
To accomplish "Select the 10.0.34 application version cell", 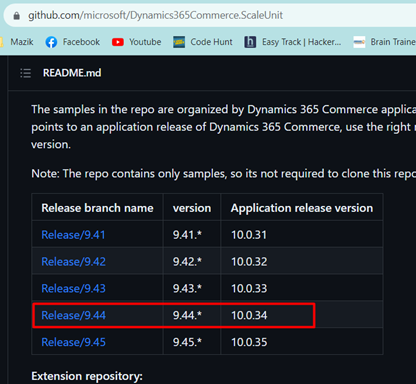I will tap(302, 314).
